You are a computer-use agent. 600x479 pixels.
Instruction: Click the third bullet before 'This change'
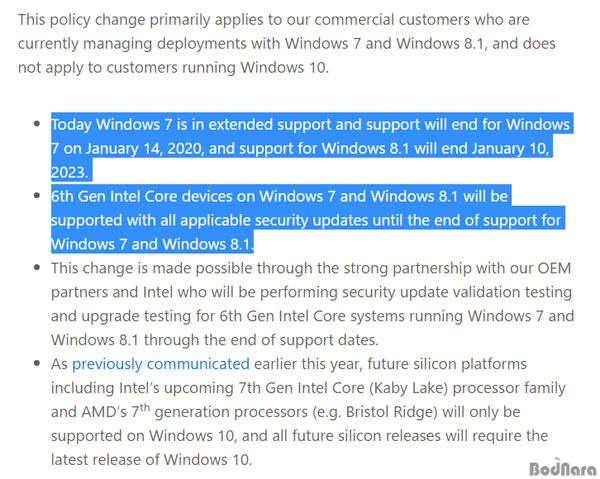tap(37, 267)
